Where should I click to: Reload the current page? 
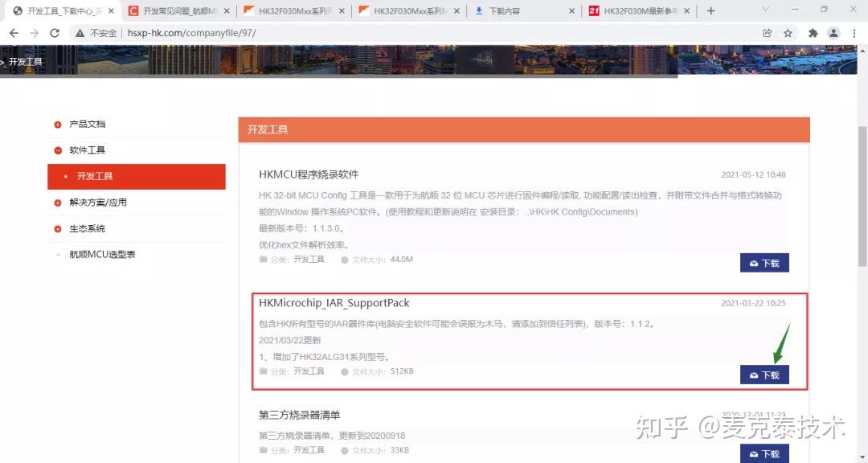(x=54, y=33)
